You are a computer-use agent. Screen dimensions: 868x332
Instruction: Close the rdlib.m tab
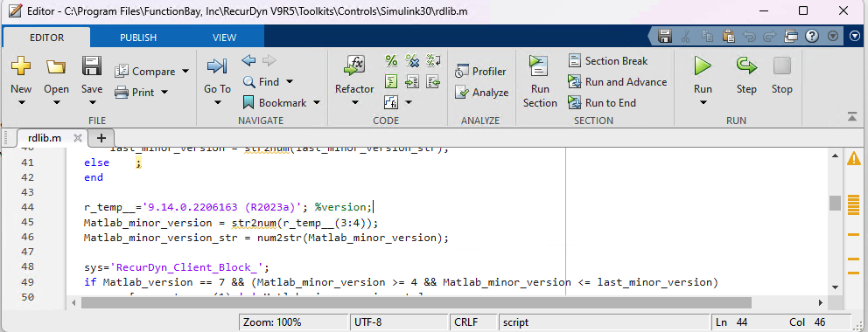tap(78, 137)
